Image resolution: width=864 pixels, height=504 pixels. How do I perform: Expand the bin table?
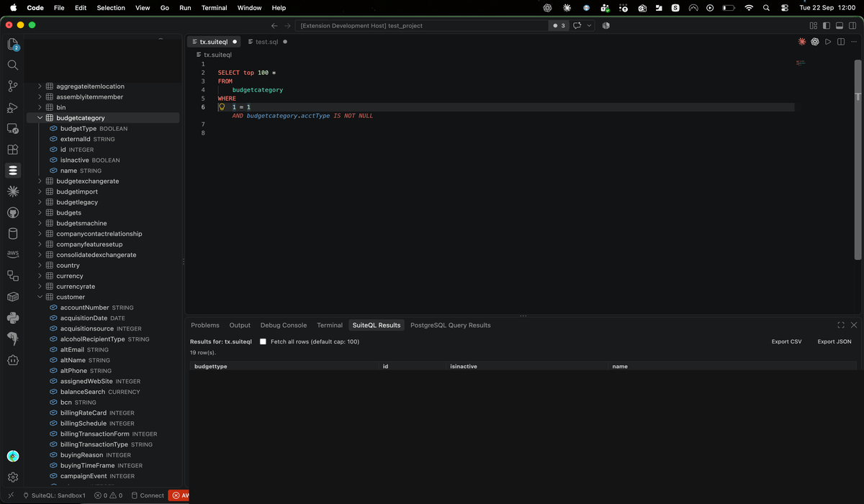tap(40, 107)
